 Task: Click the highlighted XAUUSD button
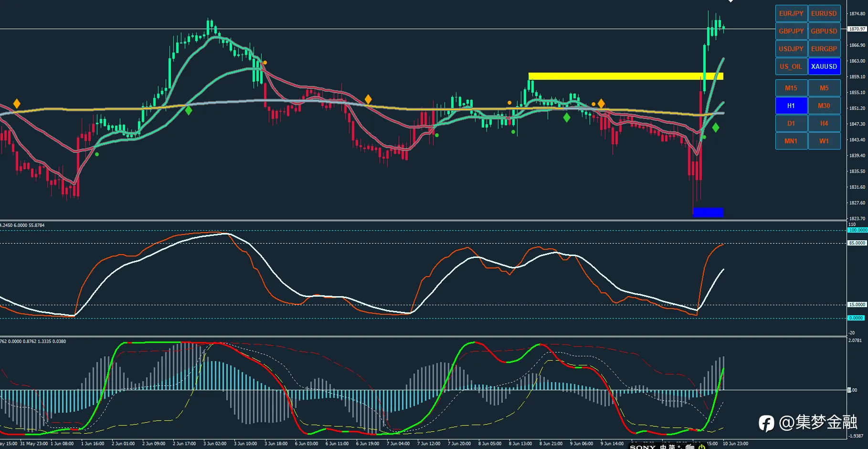click(x=824, y=66)
